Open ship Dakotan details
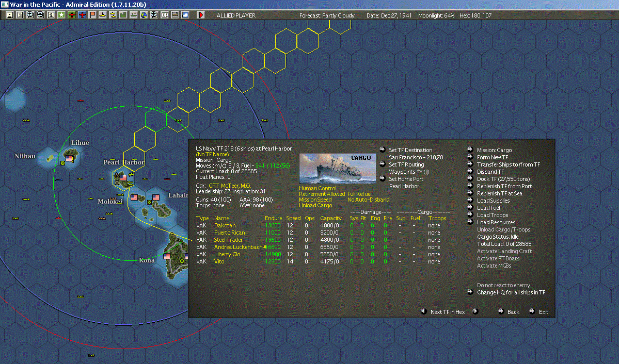 [x=225, y=226]
